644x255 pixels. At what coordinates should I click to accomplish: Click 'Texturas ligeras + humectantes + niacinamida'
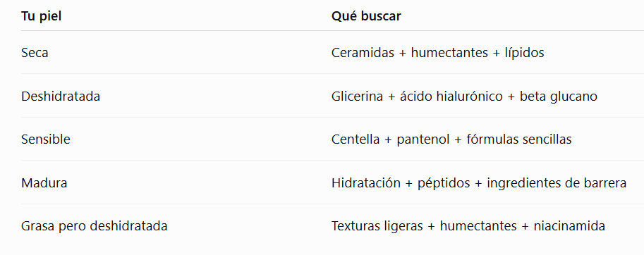point(468,226)
